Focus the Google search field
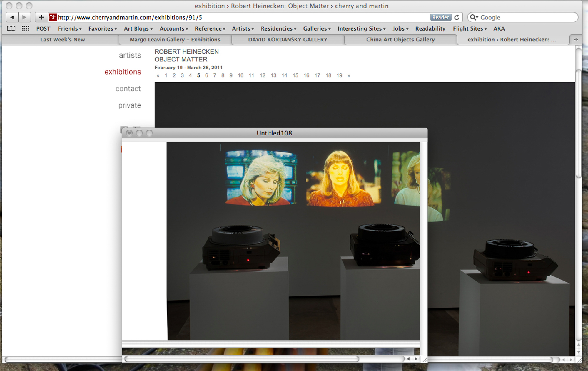The height and width of the screenshot is (371, 588). click(x=523, y=17)
